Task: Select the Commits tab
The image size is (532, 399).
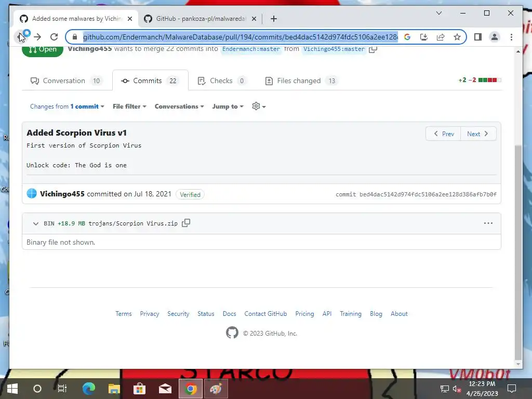Action: (x=150, y=81)
